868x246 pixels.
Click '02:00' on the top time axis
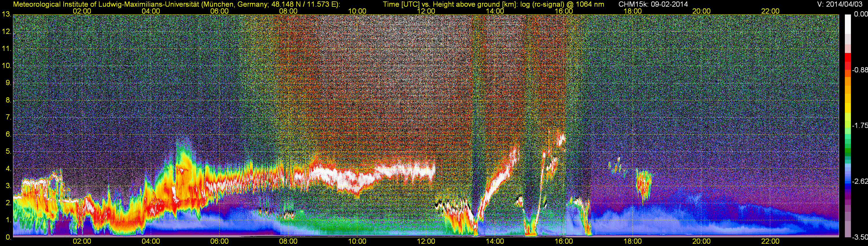(x=82, y=11)
